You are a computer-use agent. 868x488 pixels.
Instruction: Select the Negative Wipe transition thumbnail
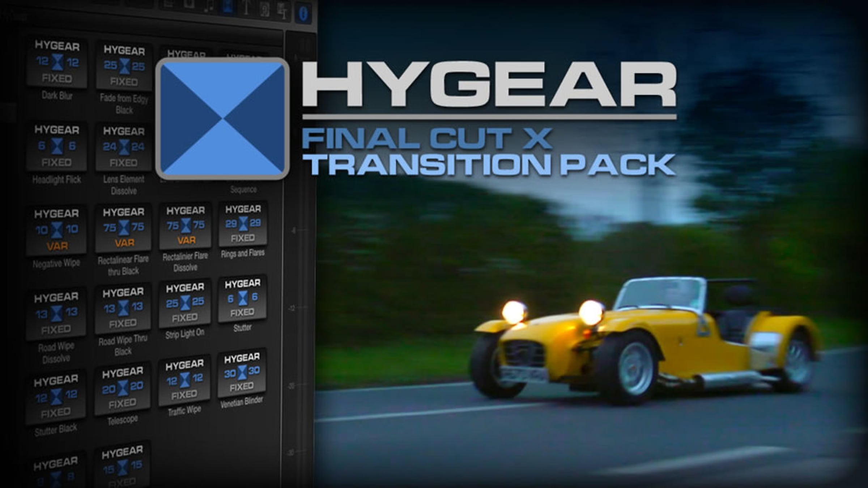coord(56,230)
